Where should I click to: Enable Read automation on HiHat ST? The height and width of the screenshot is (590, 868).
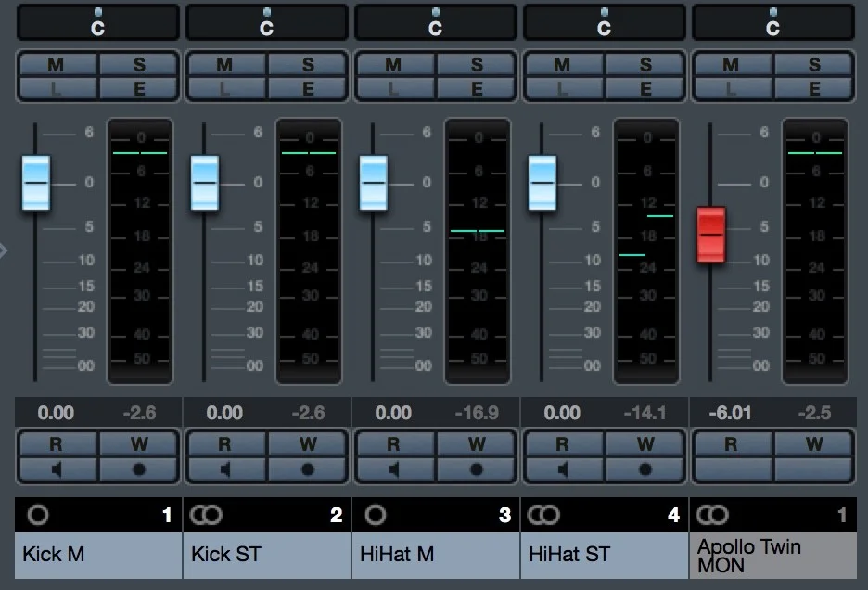pos(564,443)
